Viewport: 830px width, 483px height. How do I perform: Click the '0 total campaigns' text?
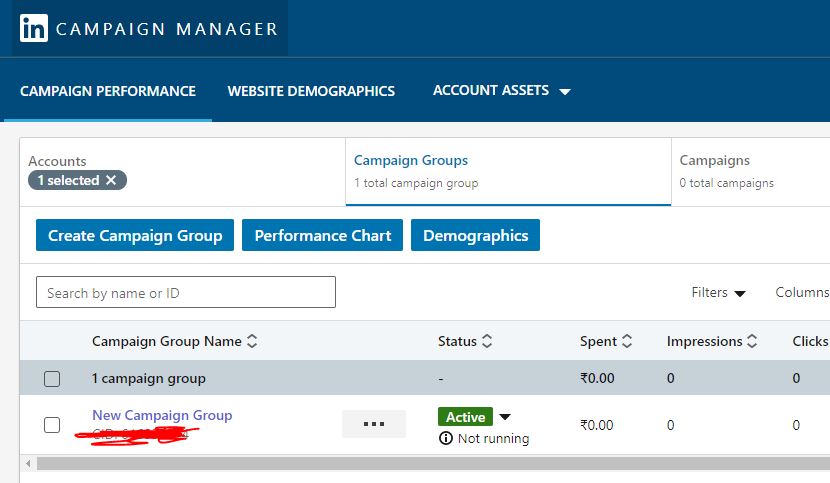pyautogui.click(x=726, y=183)
